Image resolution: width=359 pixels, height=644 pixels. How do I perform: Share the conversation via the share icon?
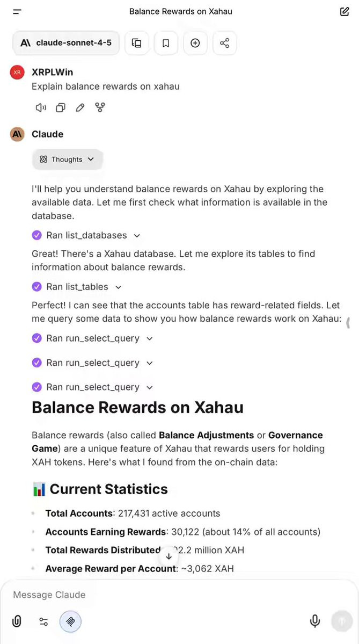point(225,43)
